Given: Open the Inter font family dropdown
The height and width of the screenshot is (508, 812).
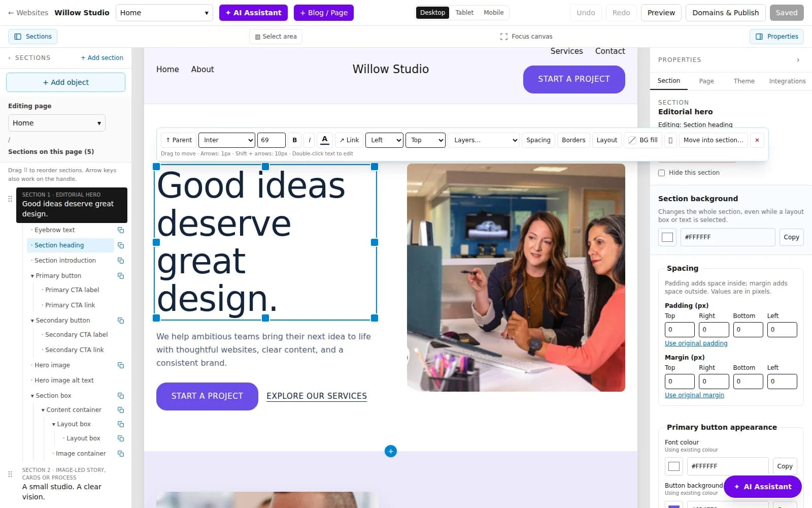Looking at the screenshot, I should 227,140.
